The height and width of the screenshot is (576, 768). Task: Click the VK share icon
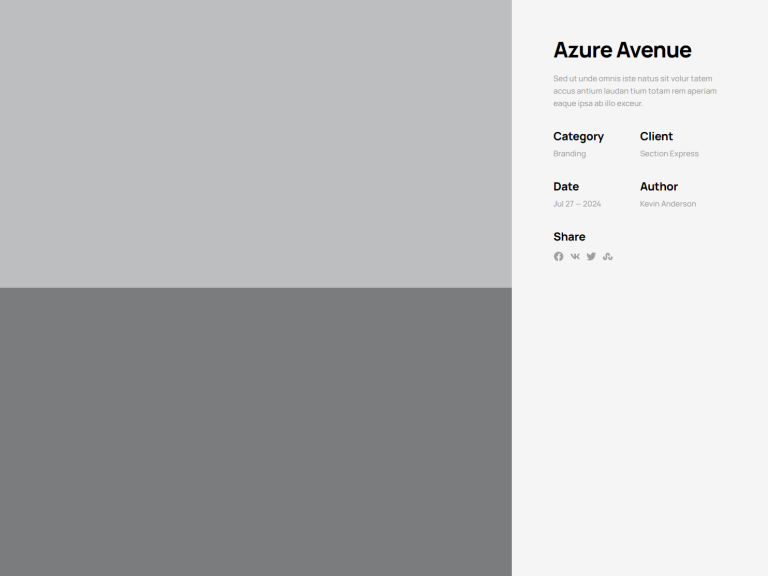point(575,257)
